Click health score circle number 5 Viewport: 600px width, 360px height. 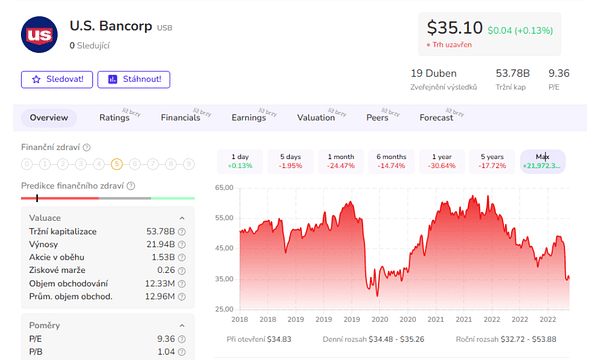[x=117, y=164]
